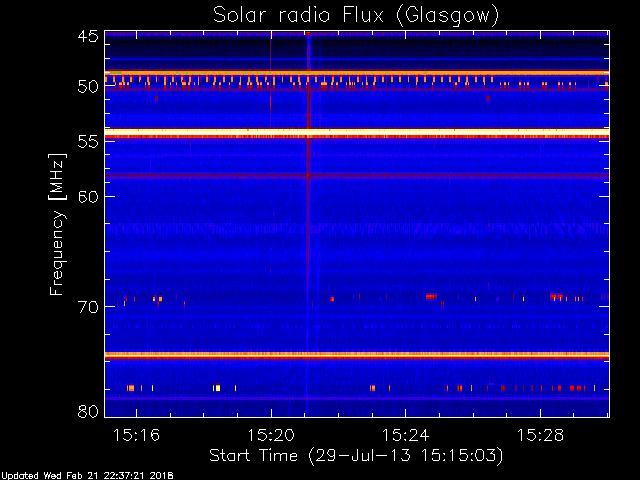Click the 80 frequency tick label
Image resolution: width=640 pixels, height=480 pixels.
coord(88,411)
